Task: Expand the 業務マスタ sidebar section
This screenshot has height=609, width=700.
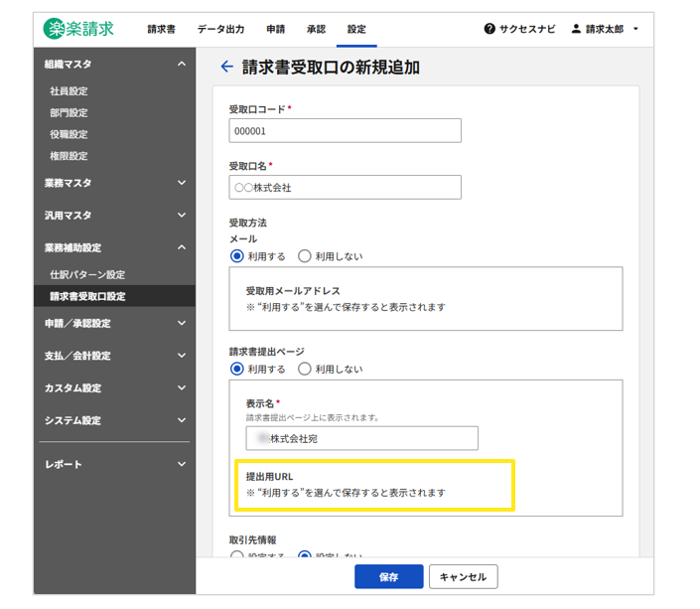Action: (x=182, y=183)
